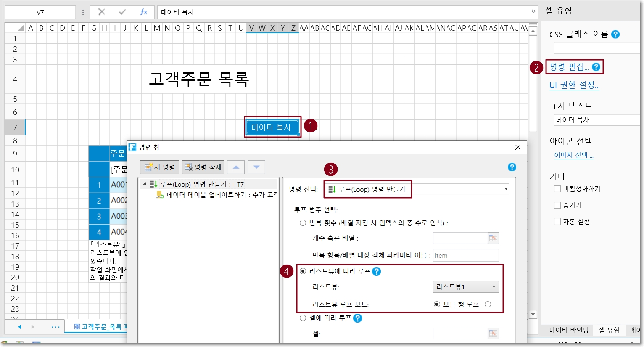The width and height of the screenshot is (644, 347).
Task: Open the UI 권한 설정 link
Action: [574, 85]
